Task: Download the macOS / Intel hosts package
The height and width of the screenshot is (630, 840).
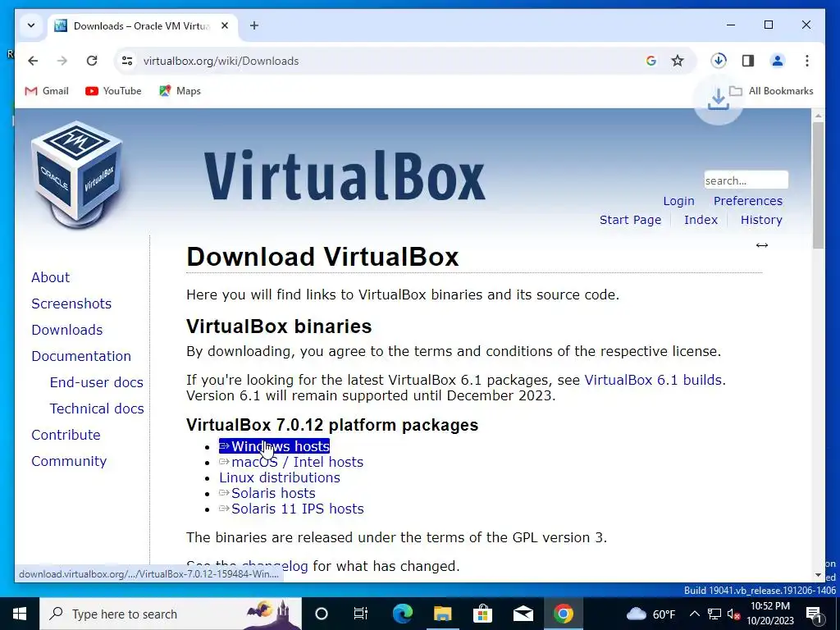Action: click(291, 462)
